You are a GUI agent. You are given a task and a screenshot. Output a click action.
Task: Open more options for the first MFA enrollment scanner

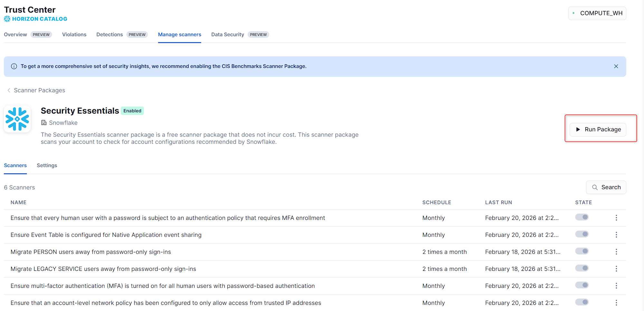point(616,218)
